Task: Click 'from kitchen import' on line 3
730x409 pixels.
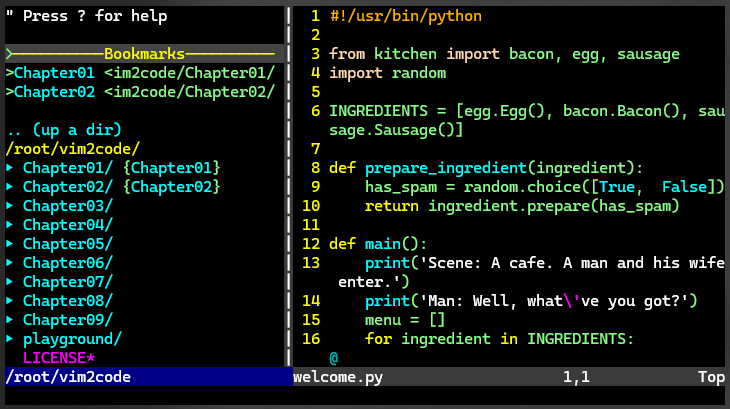Action: point(414,54)
